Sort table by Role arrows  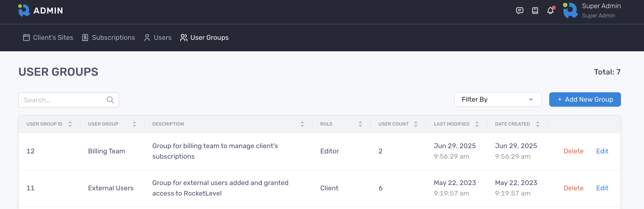(360, 124)
